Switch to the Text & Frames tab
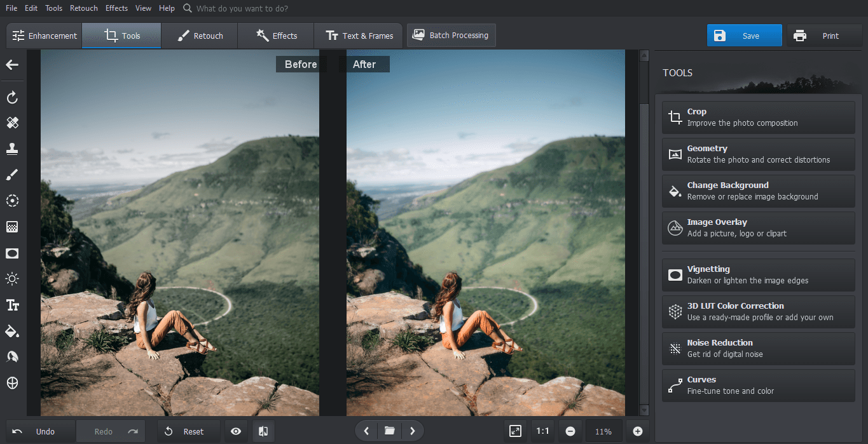The image size is (868, 444). point(358,36)
